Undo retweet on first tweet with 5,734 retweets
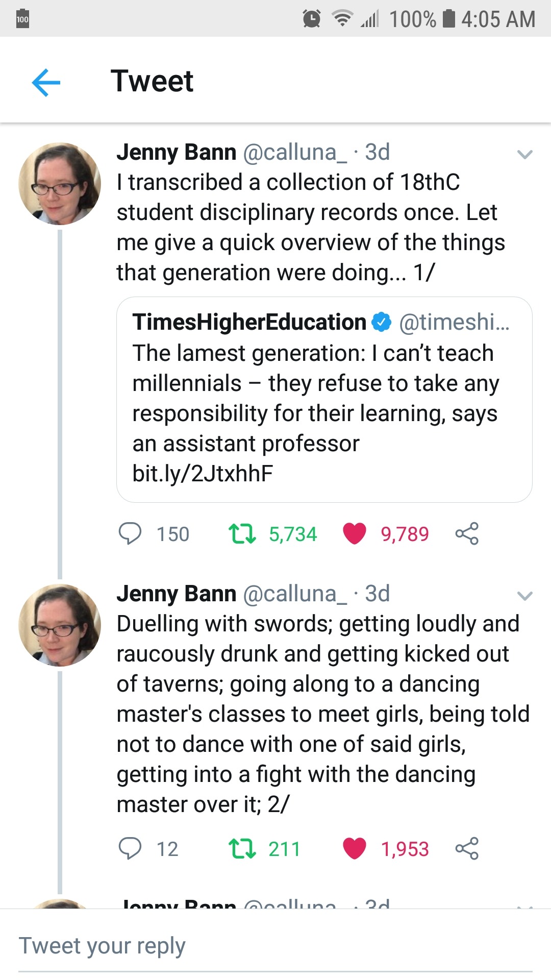The height and width of the screenshot is (980, 551). pos(242,533)
